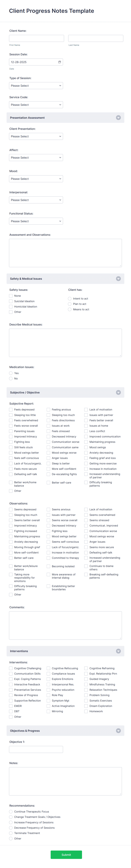Open the Type of Session dropdown
The image size is (131, 868).
click(36, 86)
